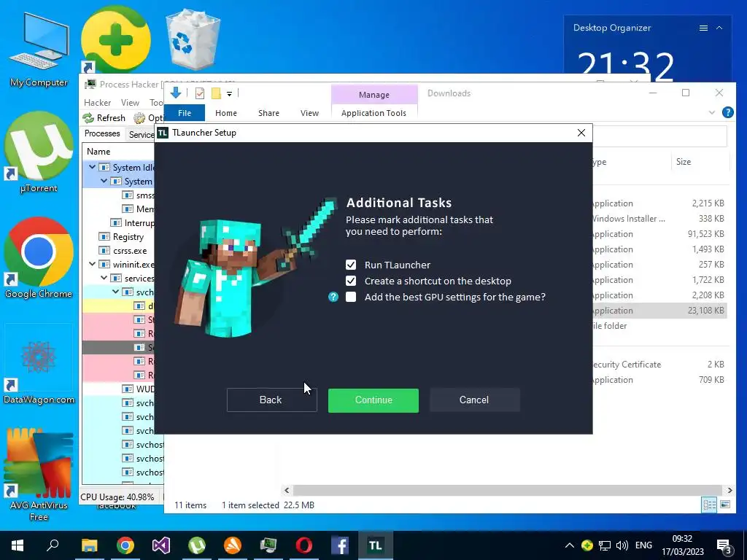Open taskbar Search magnifier
The height and width of the screenshot is (560, 747).
tap(53, 545)
